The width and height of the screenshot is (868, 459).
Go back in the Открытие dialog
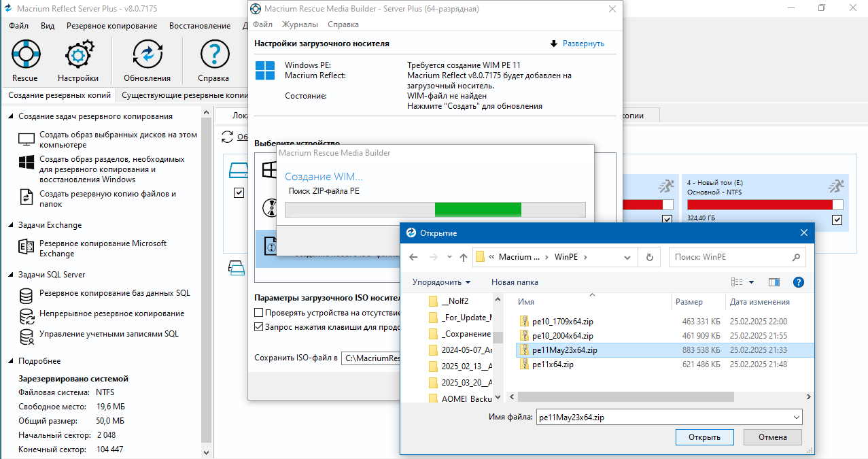413,258
